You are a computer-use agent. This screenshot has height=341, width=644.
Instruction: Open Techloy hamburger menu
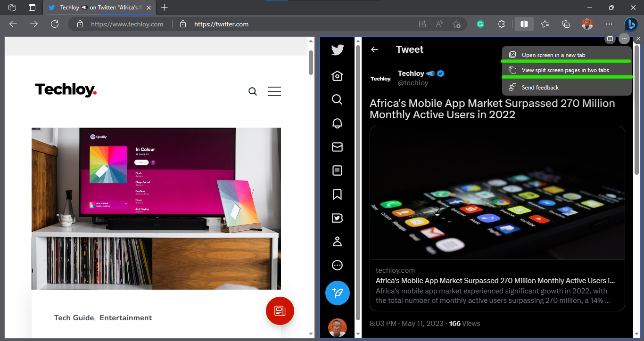(x=274, y=91)
